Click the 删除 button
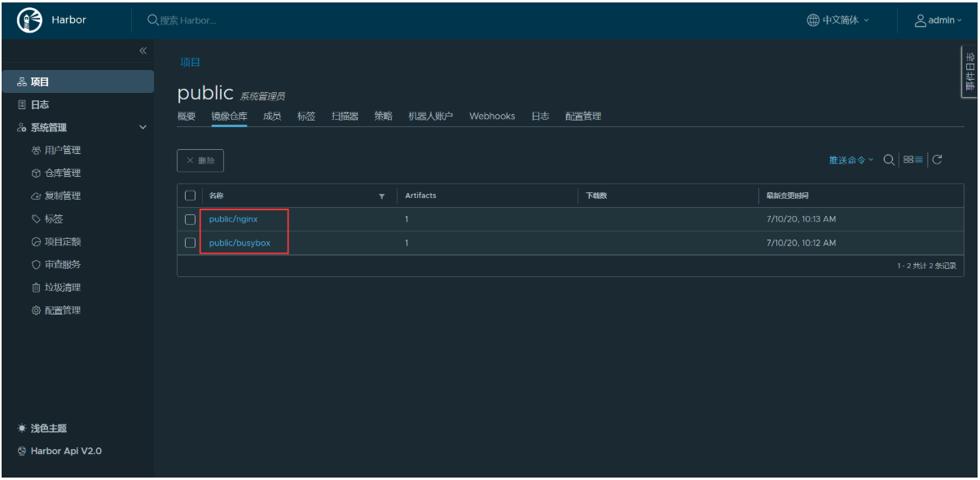980x480 pixels. coord(200,161)
